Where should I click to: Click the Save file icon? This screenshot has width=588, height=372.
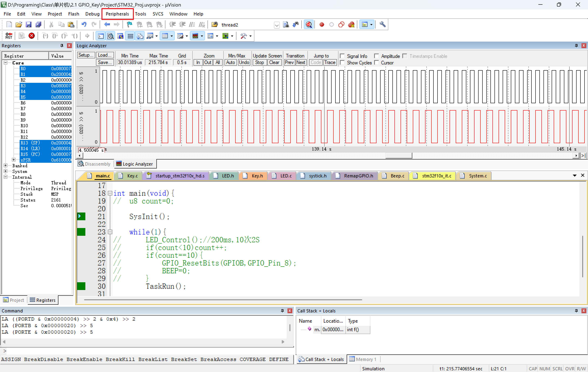tap(29, 25)
